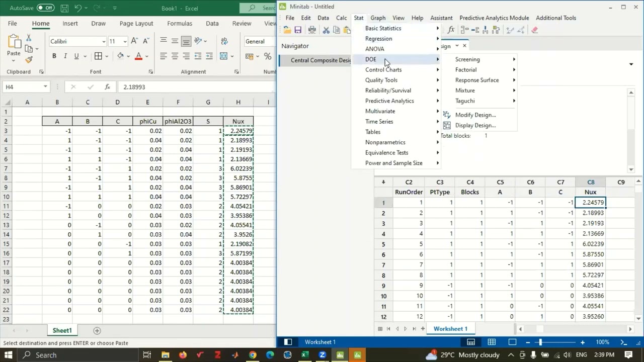Decrease font size in Excel ribbon
644x362 pixels.
tap(145, 41)
